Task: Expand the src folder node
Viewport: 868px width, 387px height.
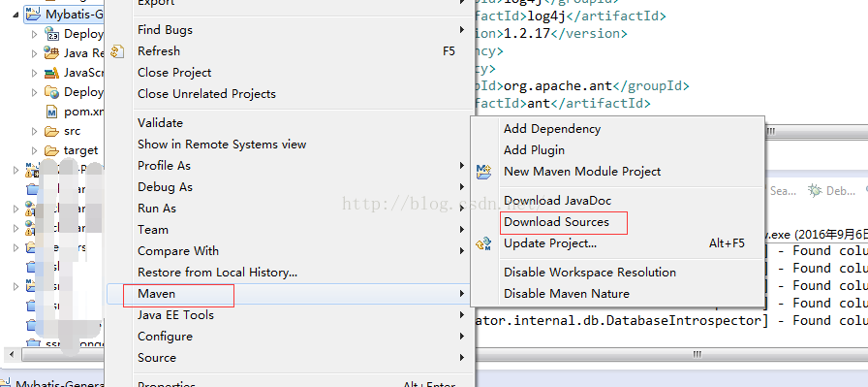Action: 34,132
